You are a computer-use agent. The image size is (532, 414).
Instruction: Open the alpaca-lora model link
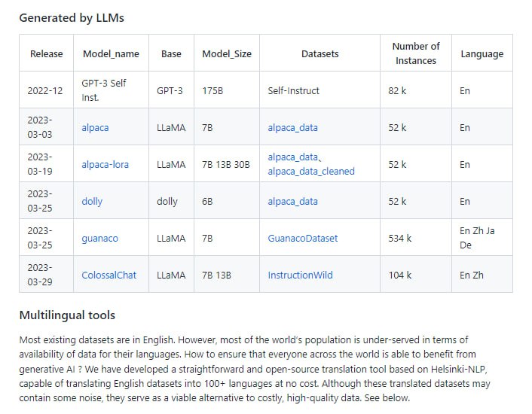(105, 164)
